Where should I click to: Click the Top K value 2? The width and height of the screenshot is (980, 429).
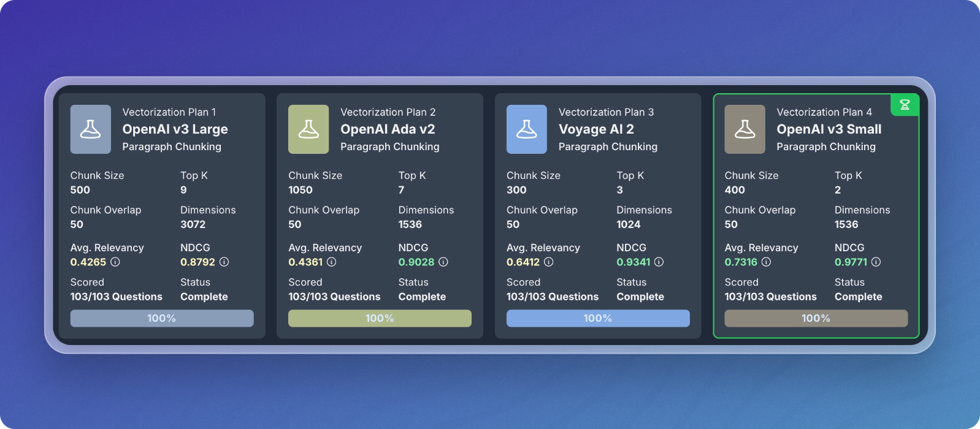[838, 190]
